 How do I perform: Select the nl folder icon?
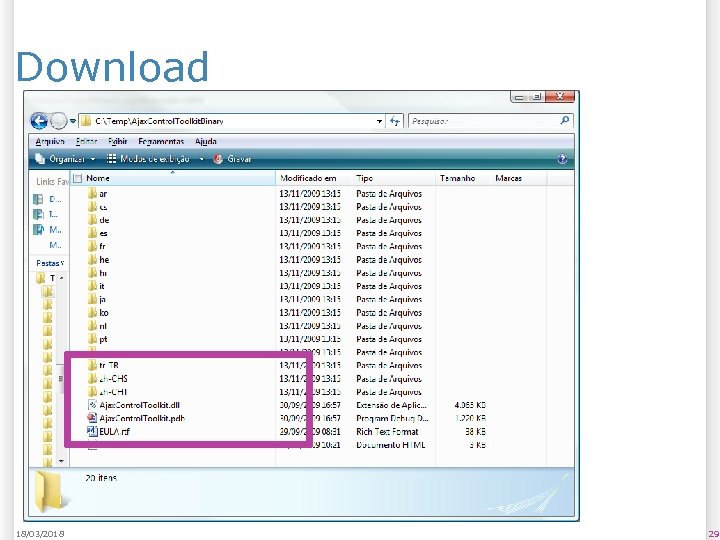point(92,326)
